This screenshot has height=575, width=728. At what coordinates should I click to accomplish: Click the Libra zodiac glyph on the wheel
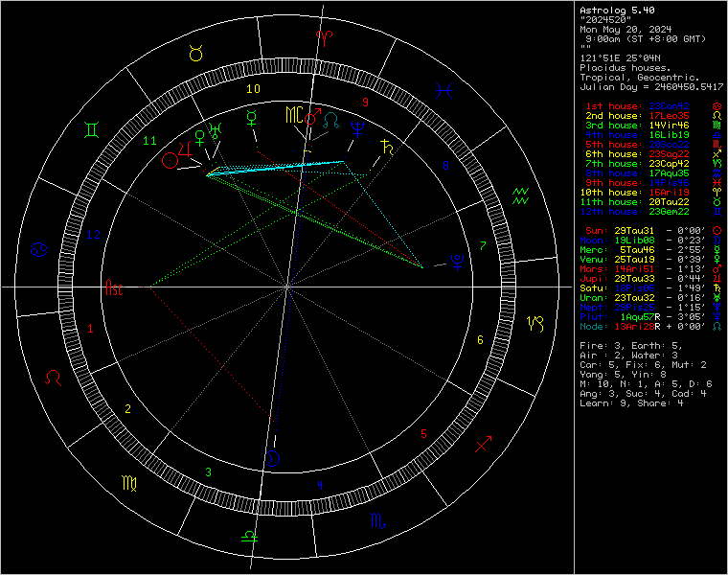click(249, 537)
